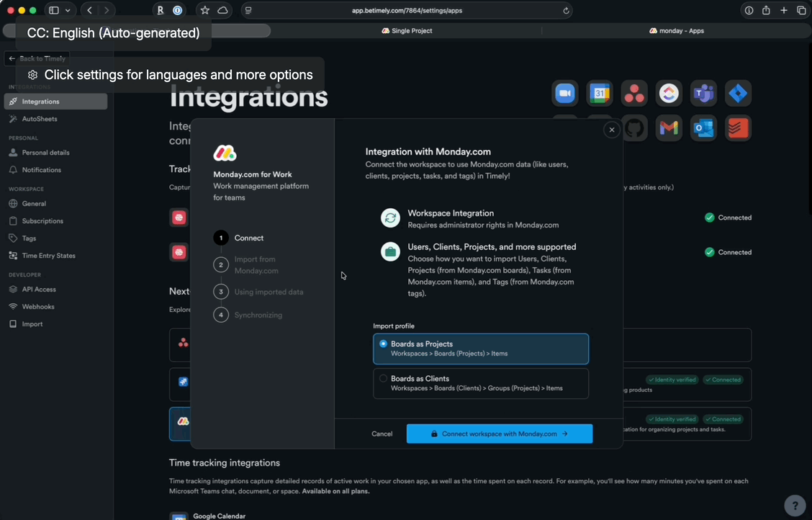Switch to the monday - Apps browser tab
The height and width of the screenshot is (520, 812).
click(677, 30)
